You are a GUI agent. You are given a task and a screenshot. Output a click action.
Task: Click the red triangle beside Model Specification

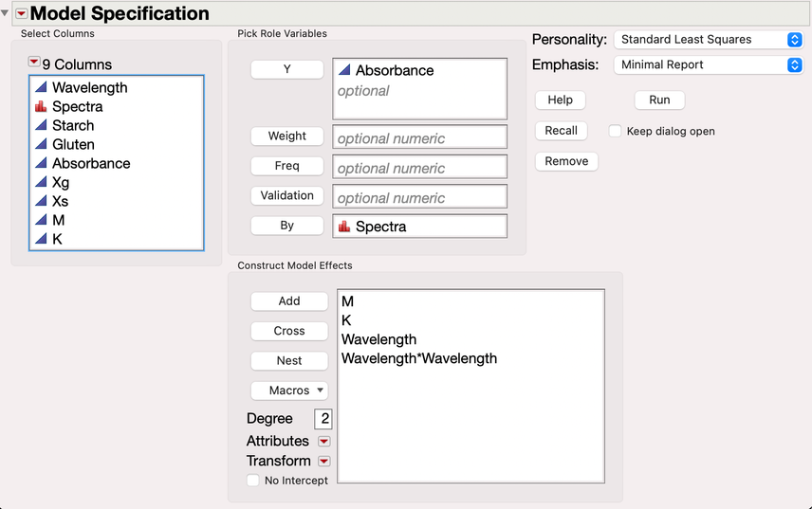[21, 13]
